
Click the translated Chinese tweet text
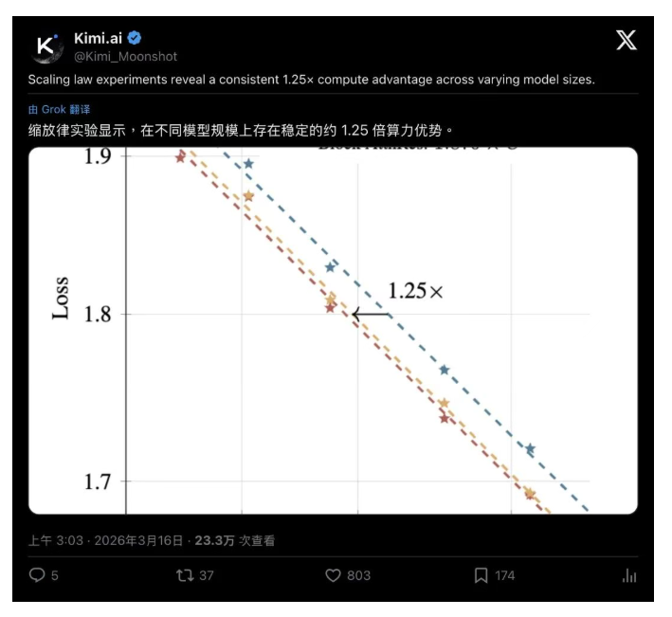tap(241, 130)
